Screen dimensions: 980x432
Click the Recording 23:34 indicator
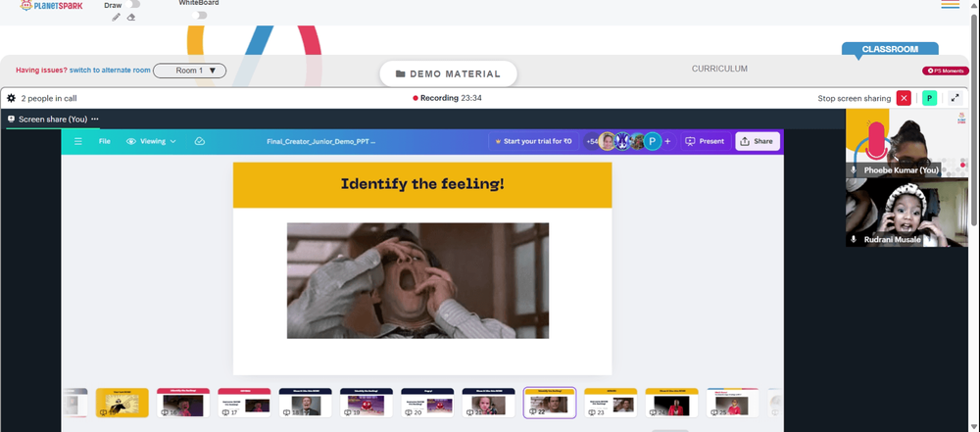tap(447, 98)
